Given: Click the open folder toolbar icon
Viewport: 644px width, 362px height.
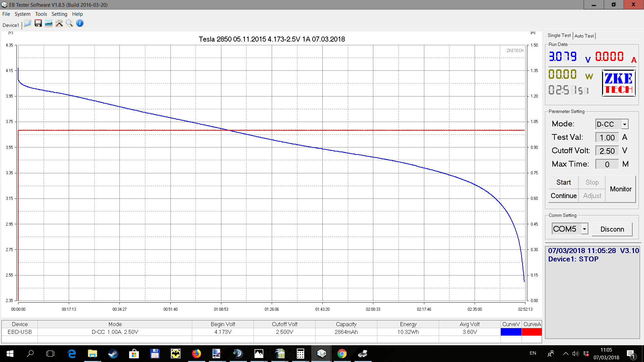Looking at the screenshot, I should point(28,23).
